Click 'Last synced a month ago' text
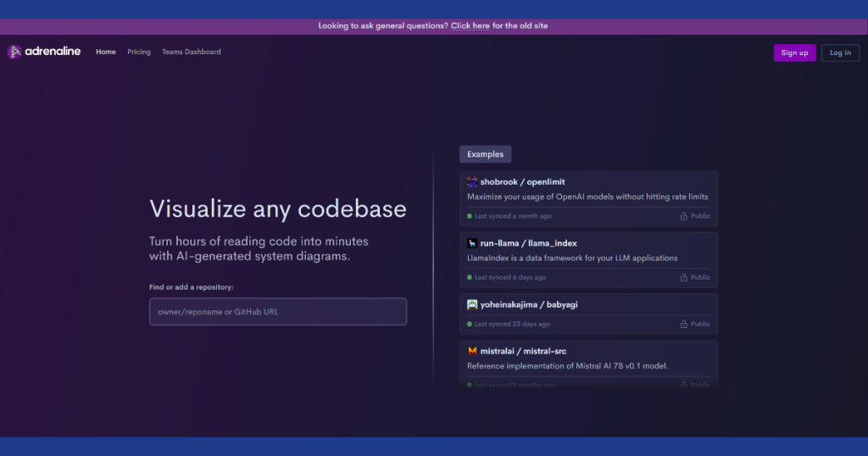The height and width of the screenshot is (456, 868). 513,216
